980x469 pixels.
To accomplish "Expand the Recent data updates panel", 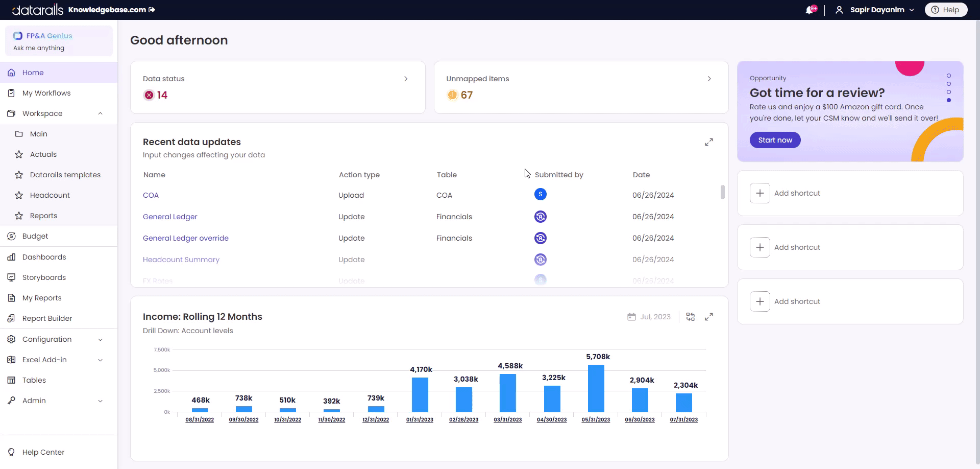I will coord(709,142).
